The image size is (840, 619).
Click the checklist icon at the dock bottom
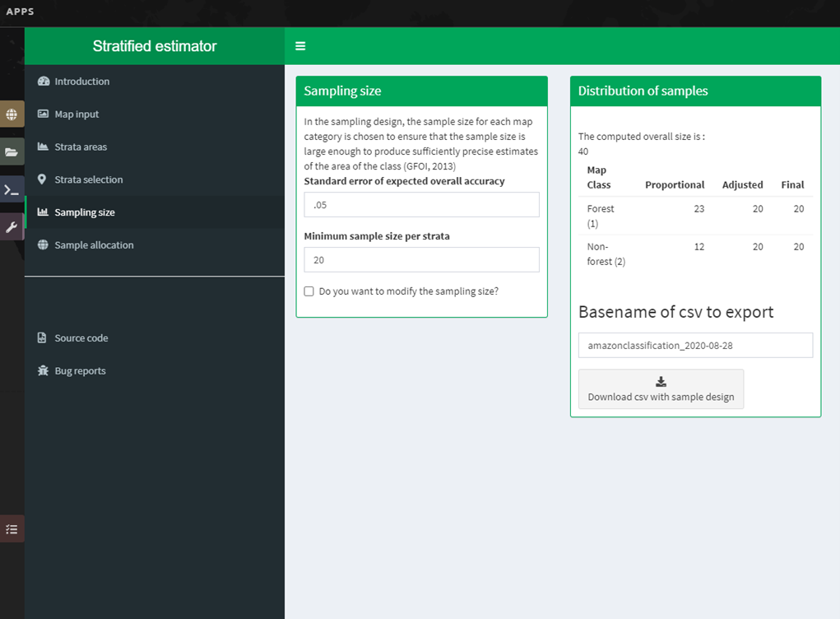(x=12, y=529)
